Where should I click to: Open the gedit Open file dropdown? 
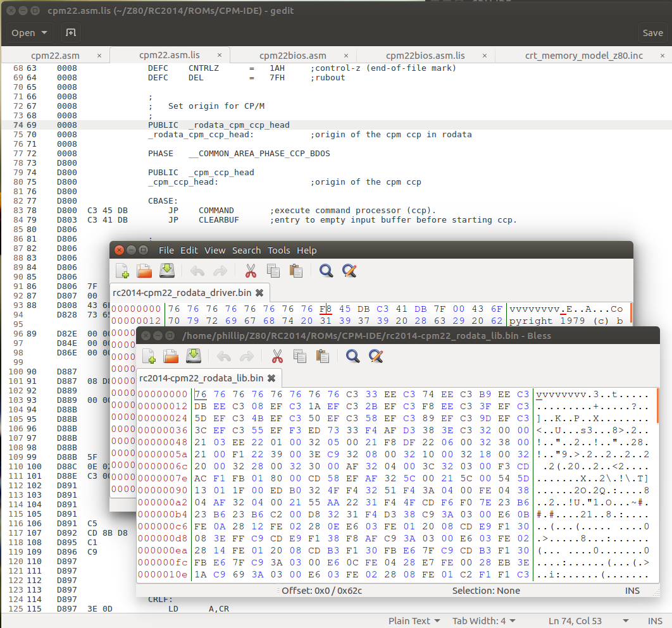click(29, 32)
